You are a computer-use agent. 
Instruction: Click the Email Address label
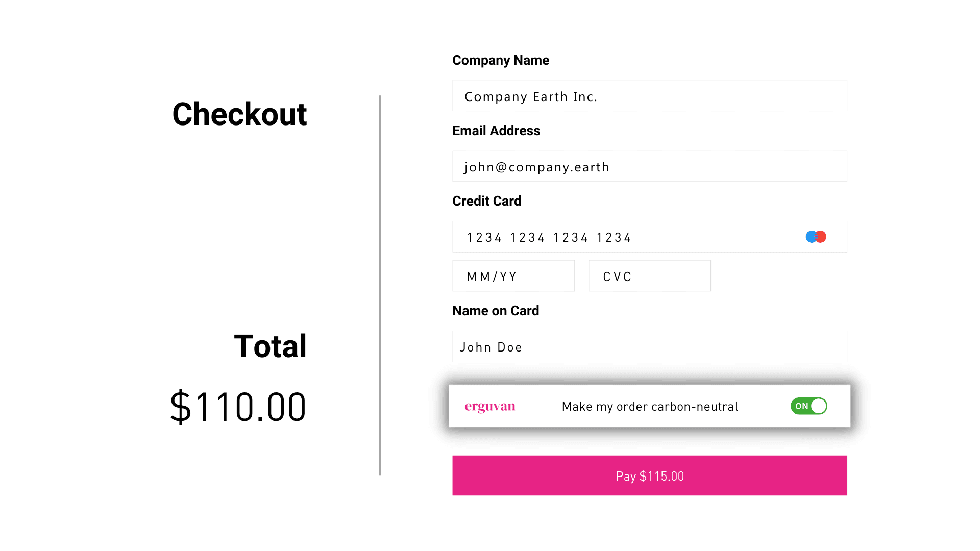[496, 131]
